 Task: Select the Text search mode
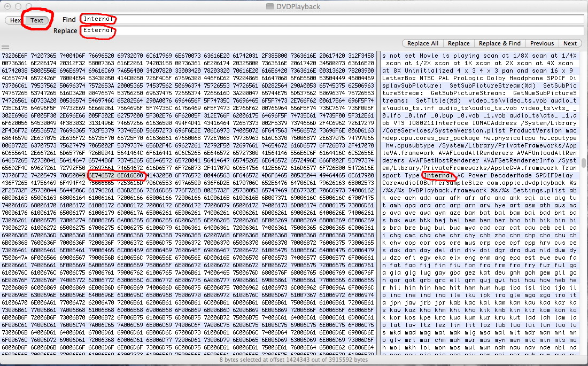click(37, 20)
